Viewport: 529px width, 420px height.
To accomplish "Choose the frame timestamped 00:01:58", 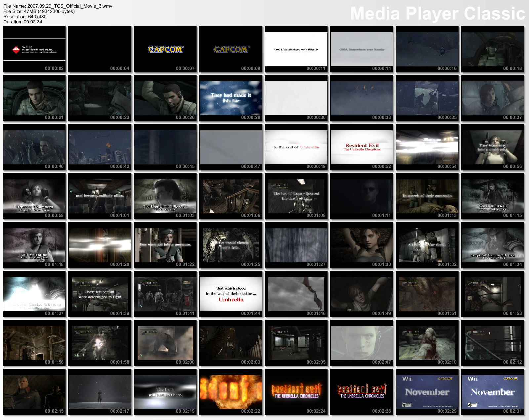I will (x=100, y=343).
